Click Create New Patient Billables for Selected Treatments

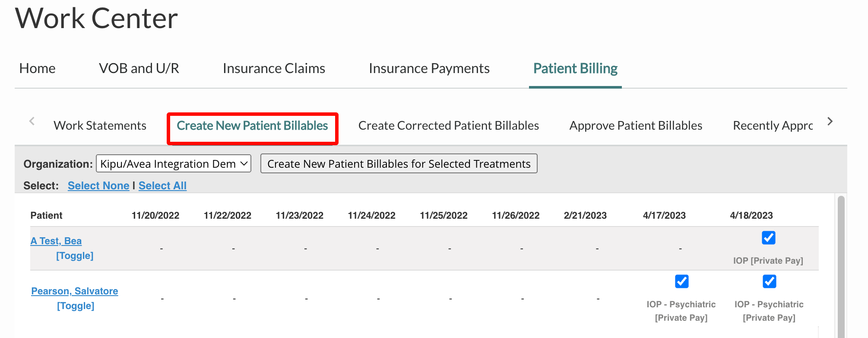399,164
